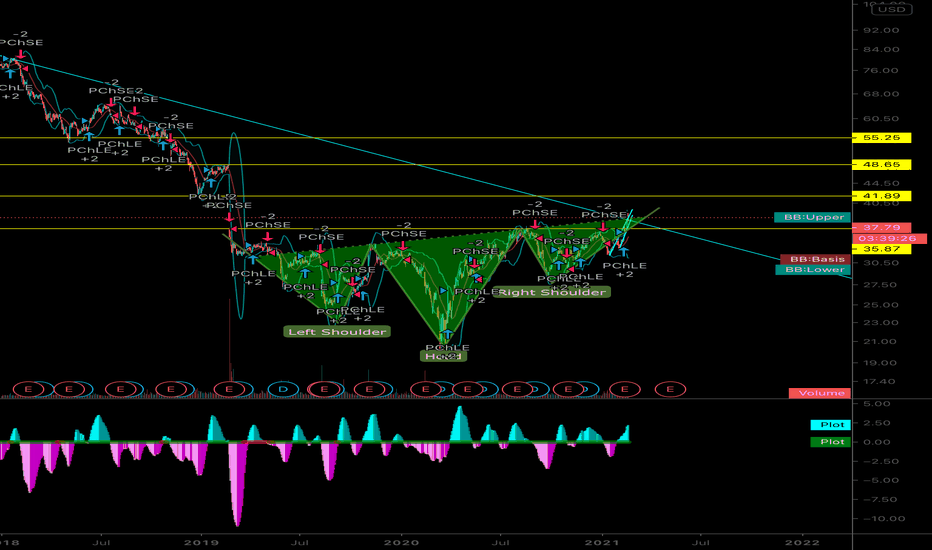Select the Right Shoulder pattern label
Screen dimensions: 932x550
pyautogui.click(x=552, y=292)
